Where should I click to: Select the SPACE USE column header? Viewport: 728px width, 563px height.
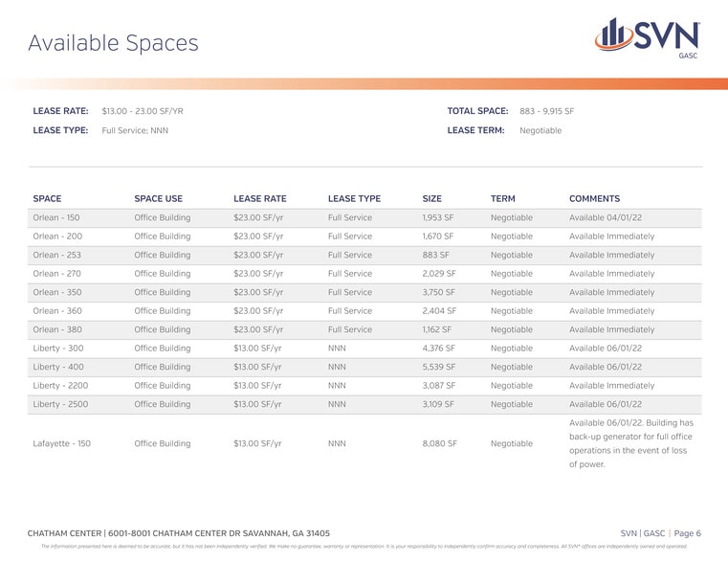pos(158,199)
